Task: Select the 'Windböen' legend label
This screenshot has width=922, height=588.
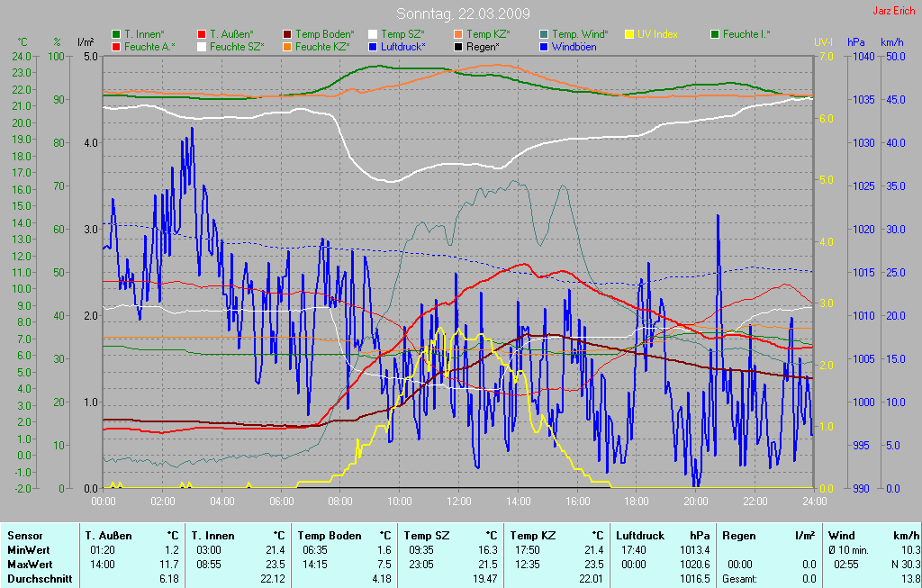Action: click(x=574, y=47)
